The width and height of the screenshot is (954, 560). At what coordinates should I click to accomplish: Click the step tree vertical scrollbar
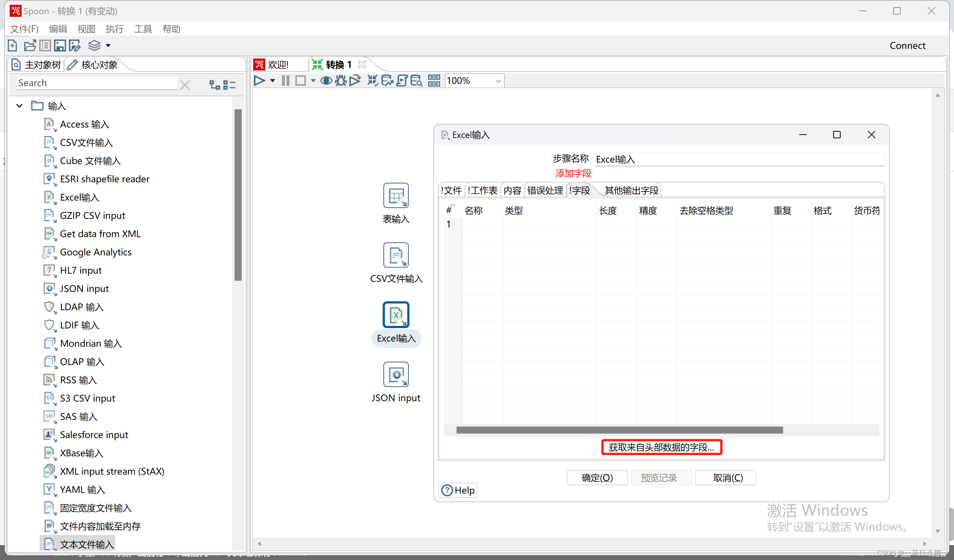238,195
